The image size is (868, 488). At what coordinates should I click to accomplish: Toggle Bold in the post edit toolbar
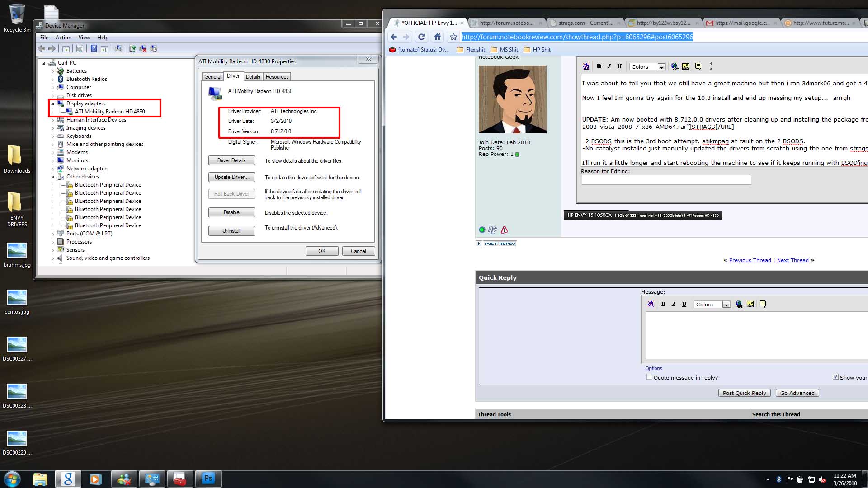click(x=599, y=66)
